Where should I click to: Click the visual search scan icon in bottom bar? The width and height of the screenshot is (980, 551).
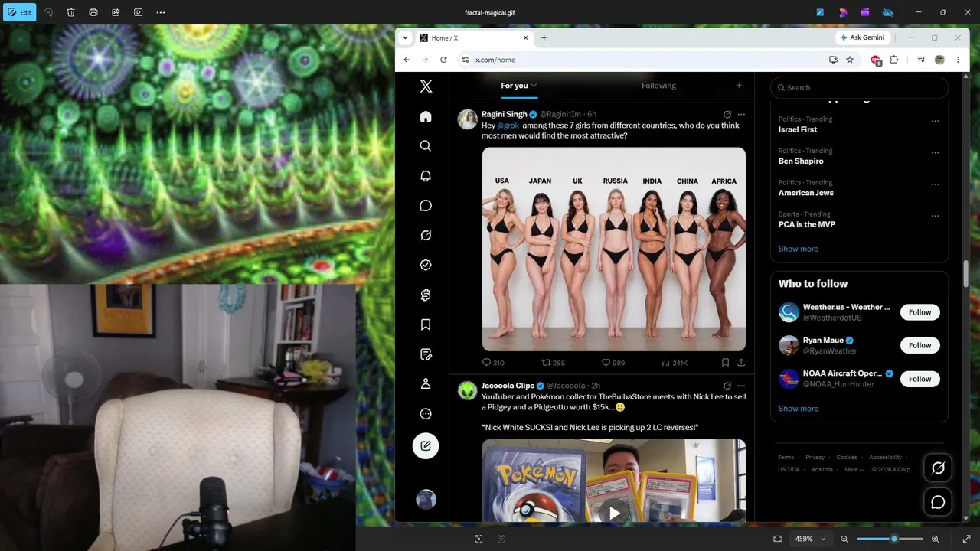tap(479, 539)
